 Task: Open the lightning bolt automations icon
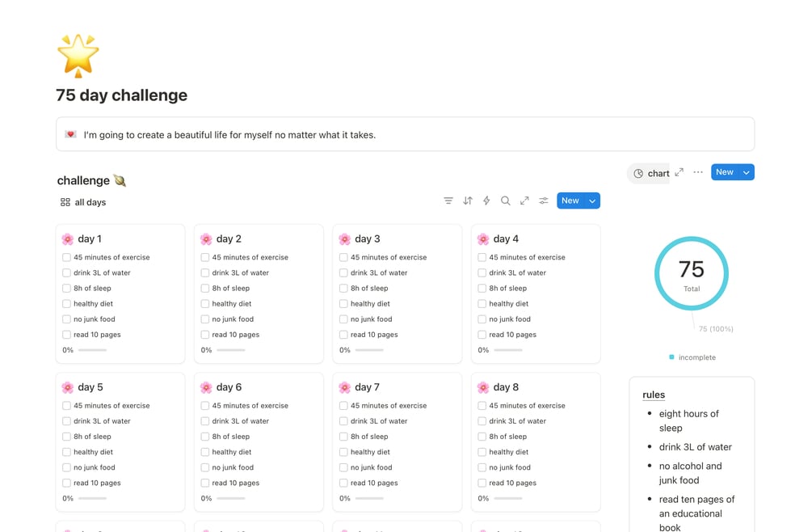point(486,201)
